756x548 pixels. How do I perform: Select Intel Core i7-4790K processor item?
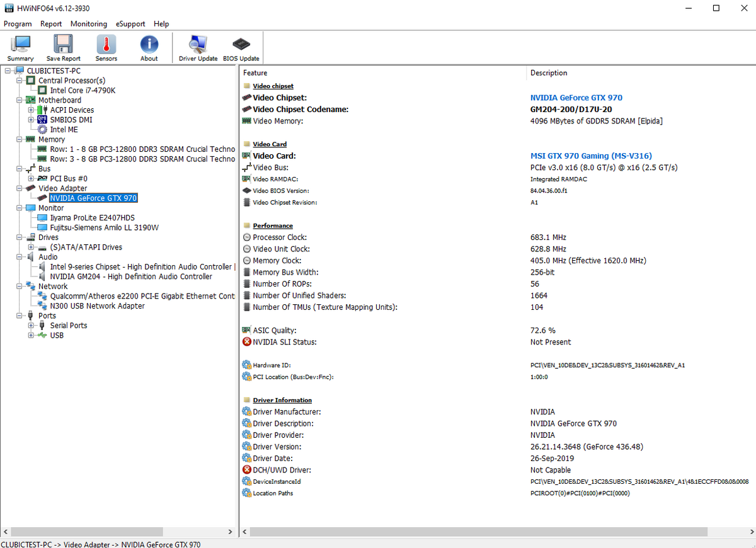83,90
